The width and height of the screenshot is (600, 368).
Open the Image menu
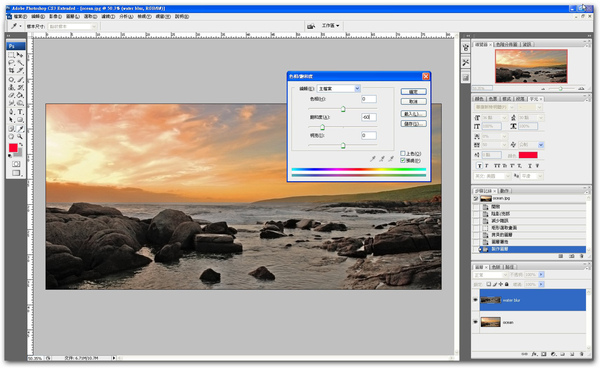click(55, 16)
